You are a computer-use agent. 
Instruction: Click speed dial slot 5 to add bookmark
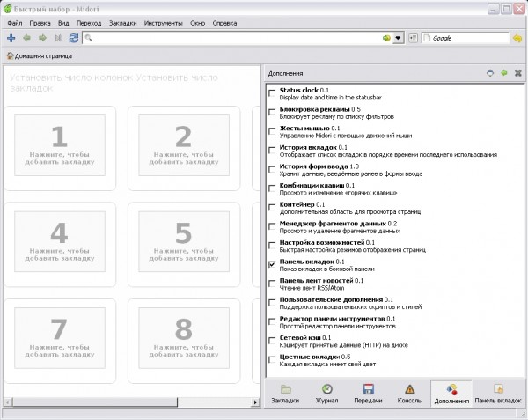tap(184, 241)
